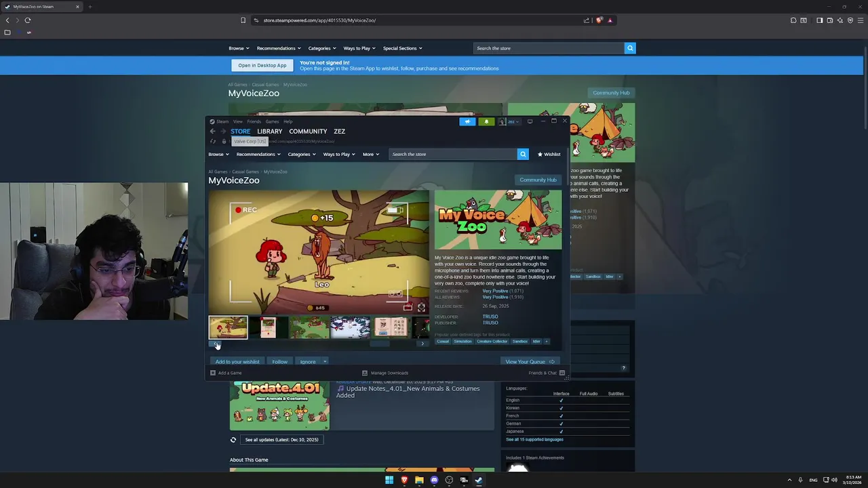Click the Follow button
868x488 pixels.
(x=280, y=362)
